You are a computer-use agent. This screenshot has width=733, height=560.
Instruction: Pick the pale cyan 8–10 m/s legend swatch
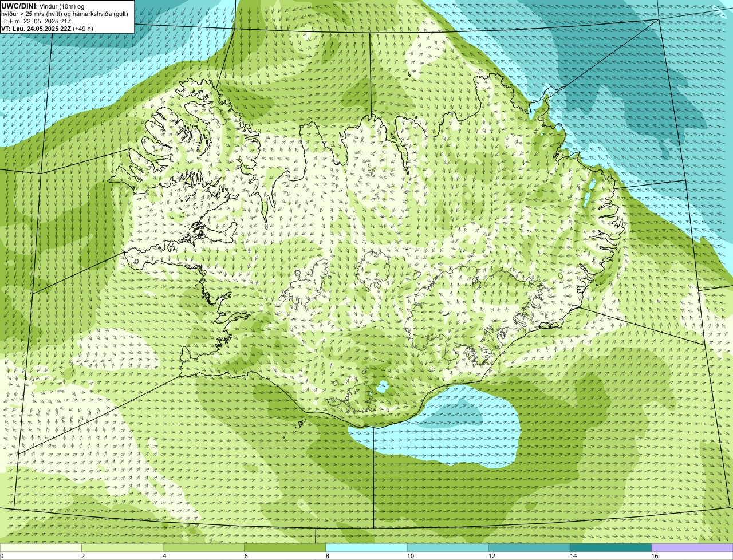click(x=366, y=548)
